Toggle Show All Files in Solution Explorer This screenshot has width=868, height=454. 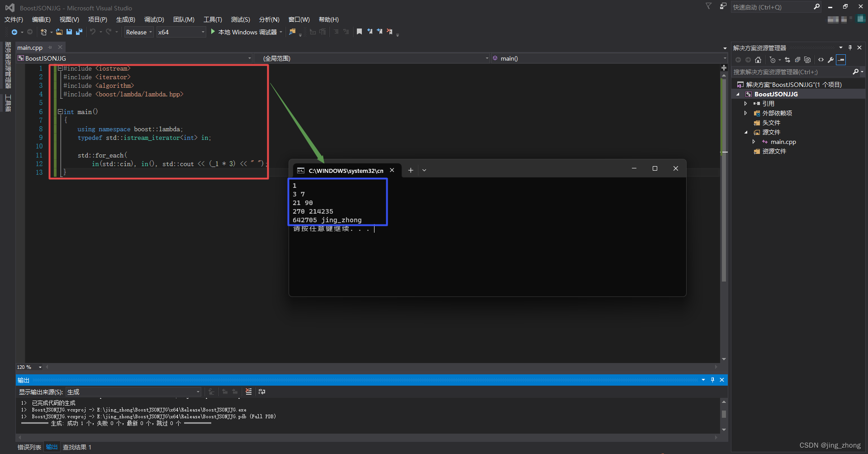[807, 59]
